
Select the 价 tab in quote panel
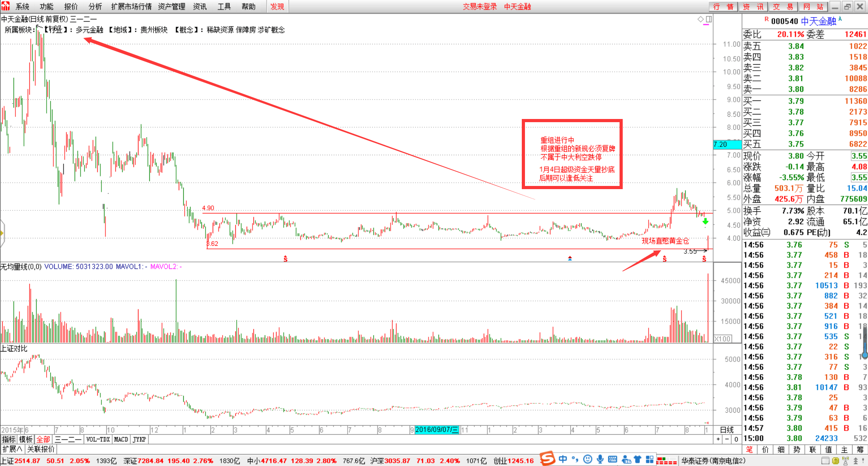coord(765,449)
